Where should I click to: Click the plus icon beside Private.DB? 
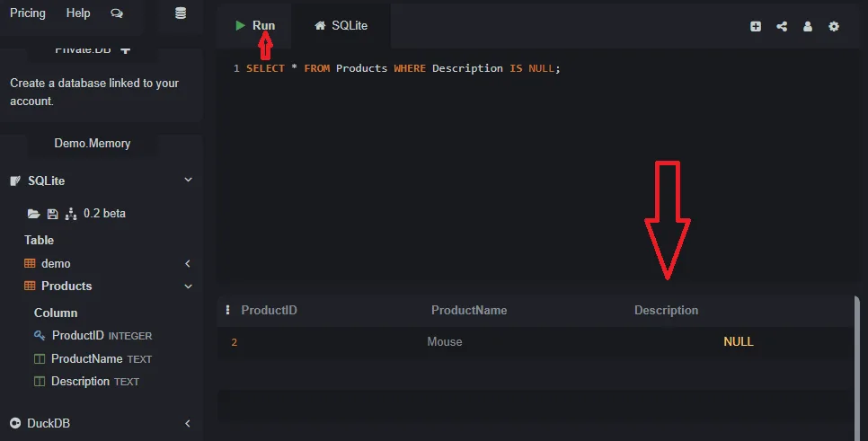pyautogui.click(x=125, y=49)
